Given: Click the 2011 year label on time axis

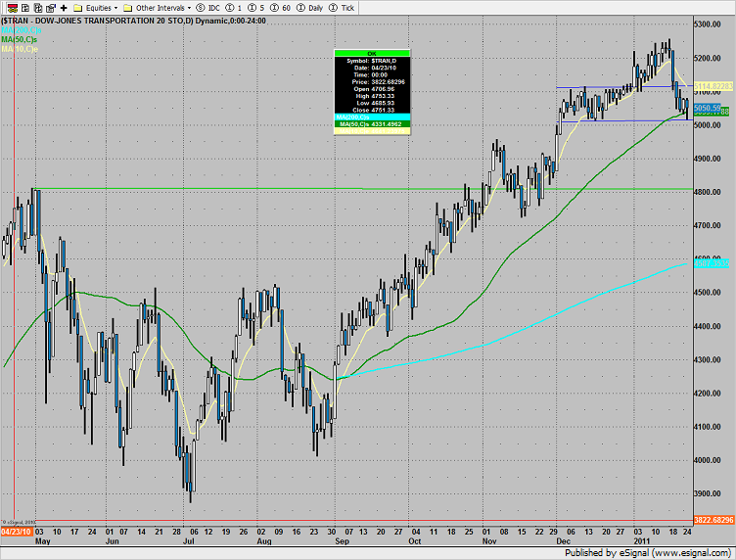Looking at the screenshot, I should click(x=642, y=541).
